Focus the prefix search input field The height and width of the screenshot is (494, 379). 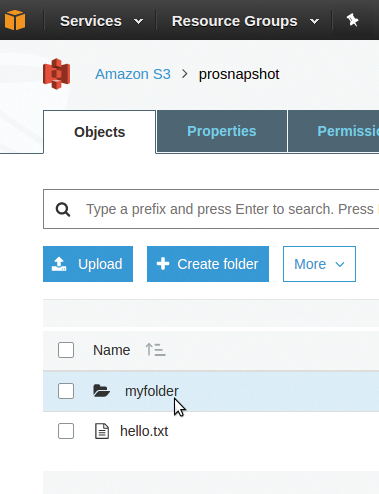pyautogui.click(x=211, y=209)
